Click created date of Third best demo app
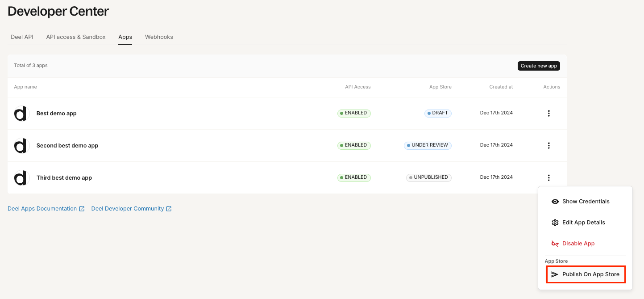 tap(496, 177)
